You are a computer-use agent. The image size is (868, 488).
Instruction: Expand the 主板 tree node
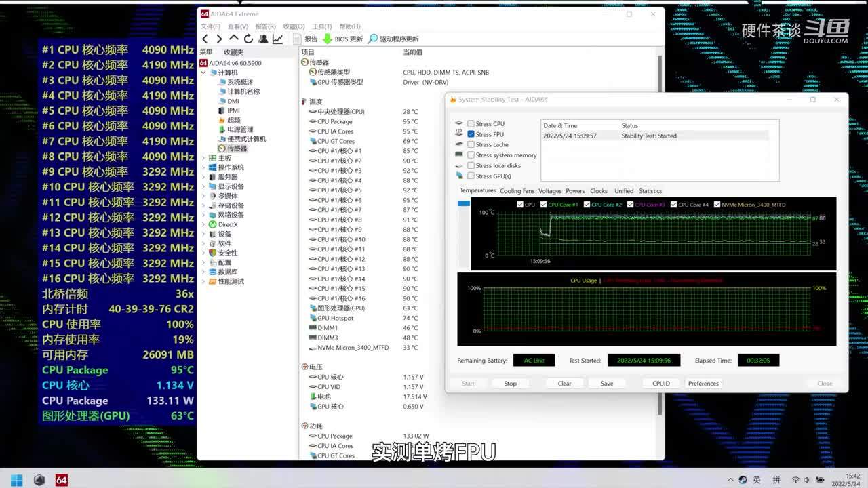coord(203,158)
